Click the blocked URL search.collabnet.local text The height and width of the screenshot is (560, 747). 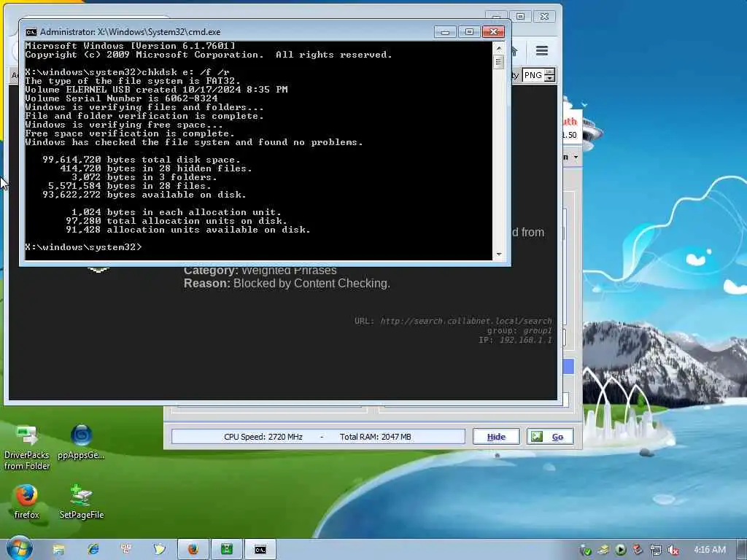click(x=466, y=321)
